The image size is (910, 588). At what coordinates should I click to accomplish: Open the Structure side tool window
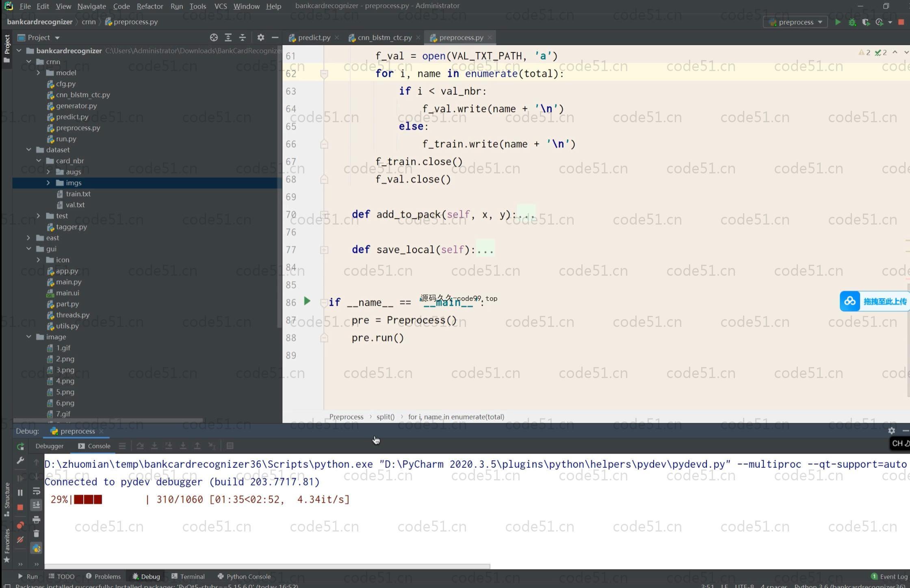point(6,499)
